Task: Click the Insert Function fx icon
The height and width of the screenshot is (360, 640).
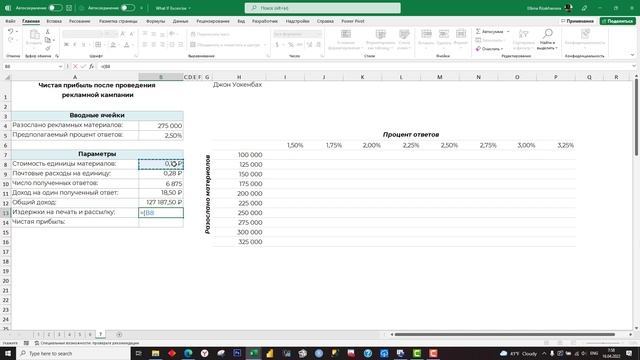Action: [x=91, y=66]
